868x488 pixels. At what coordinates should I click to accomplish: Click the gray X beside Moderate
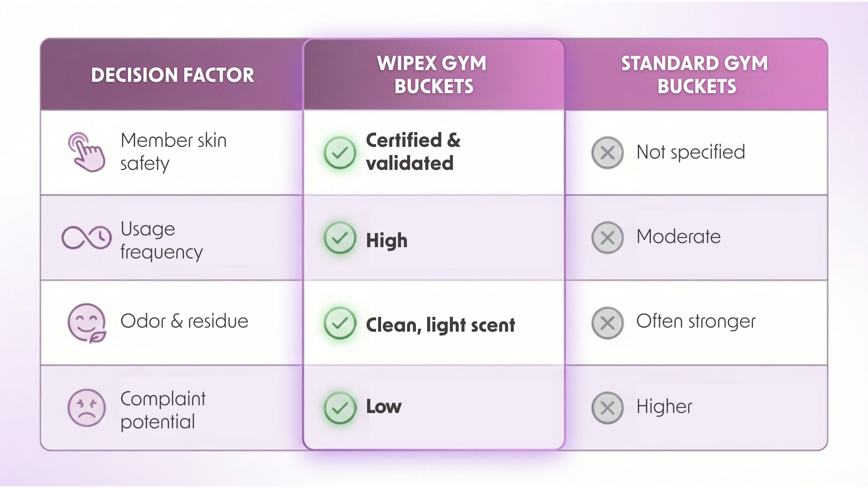(607, 237)
